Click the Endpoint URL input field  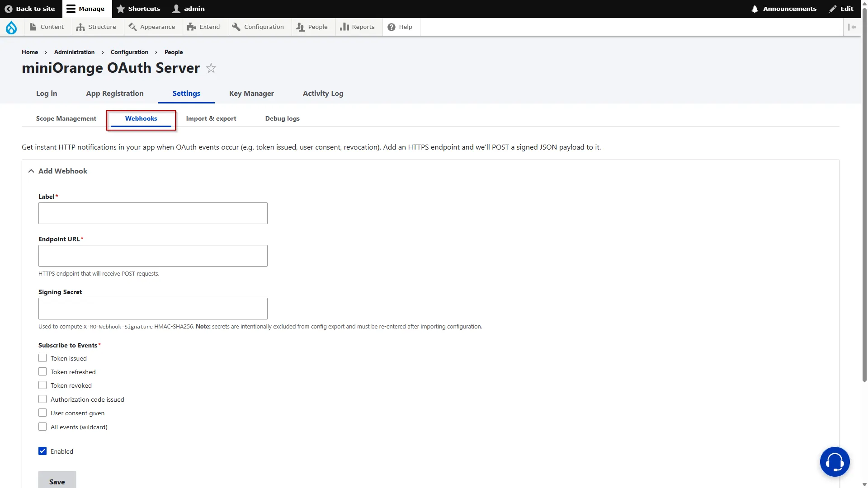(x=153, y=256)
